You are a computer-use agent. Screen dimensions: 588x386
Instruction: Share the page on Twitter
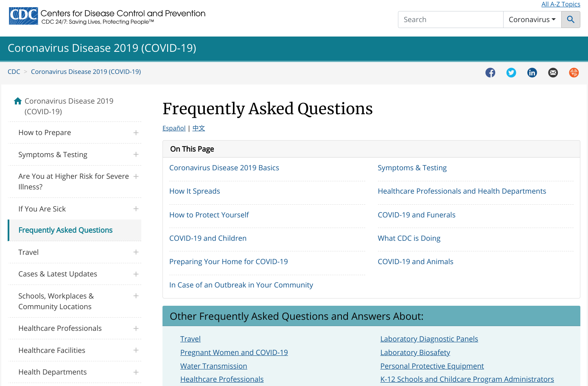tap(511, 73)
